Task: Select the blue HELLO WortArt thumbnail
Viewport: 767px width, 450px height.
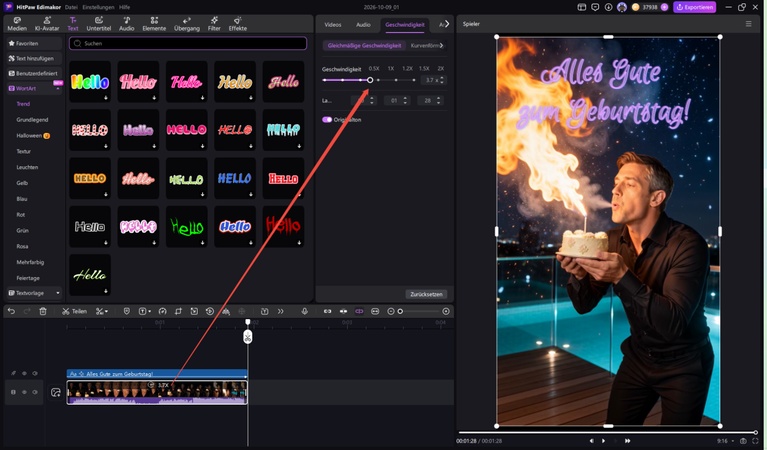Action: (x=235, y=179)
